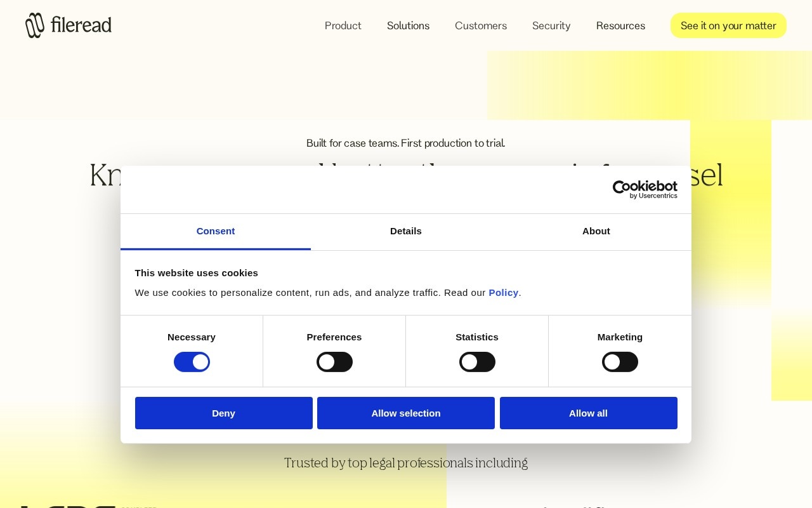Click the fileread logo icon

pyautogui.click(x=35, y=25)
